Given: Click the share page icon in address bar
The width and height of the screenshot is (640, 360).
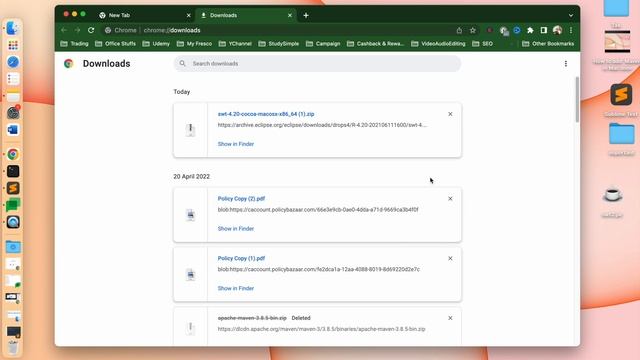Looking at the screenshot, I should (x=459, y=30).
